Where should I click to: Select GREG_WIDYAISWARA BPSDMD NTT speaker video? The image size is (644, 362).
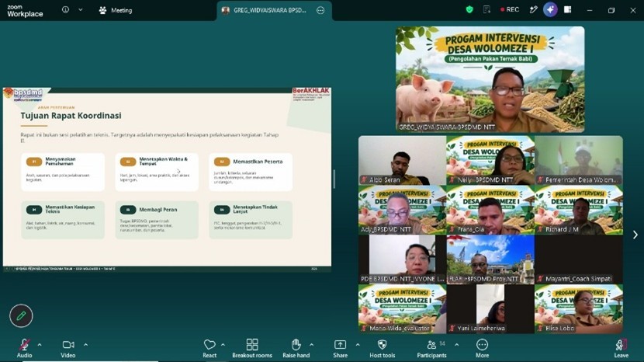click(490, 79)
